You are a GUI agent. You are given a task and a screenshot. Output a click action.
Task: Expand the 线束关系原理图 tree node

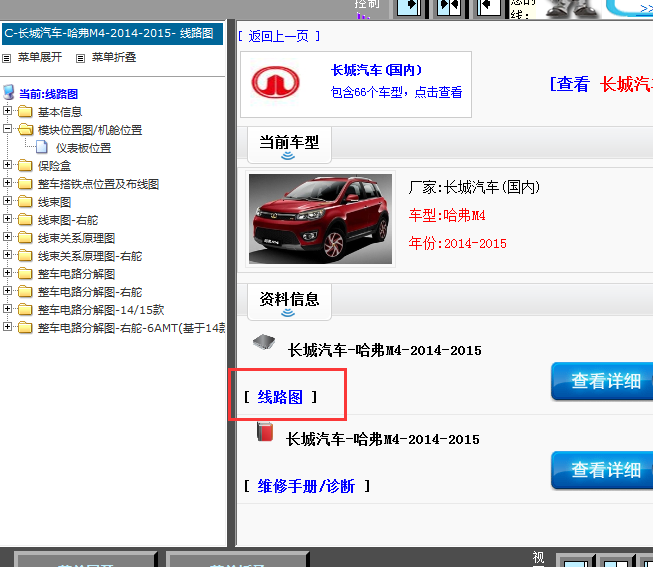[x=7, y=236]
